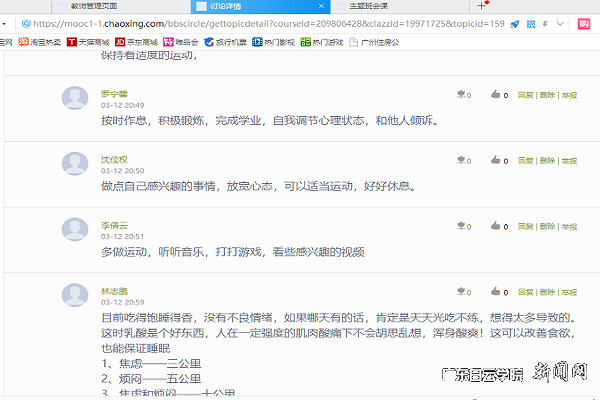Delete (删除) the 20:59 comment
Viewport: 600px width, 400px height.
click(x=547, y=292)
